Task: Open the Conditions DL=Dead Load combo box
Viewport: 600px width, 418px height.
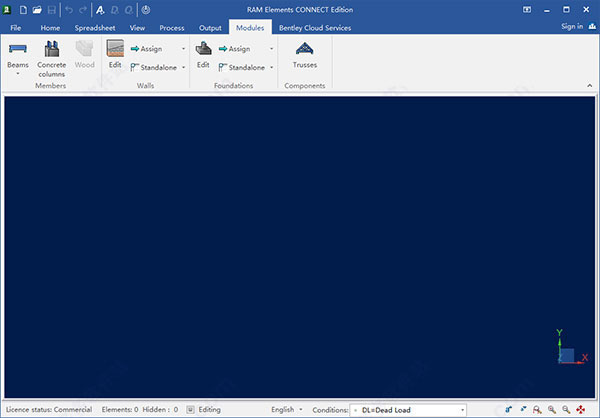Action: [x=408, y=410]
